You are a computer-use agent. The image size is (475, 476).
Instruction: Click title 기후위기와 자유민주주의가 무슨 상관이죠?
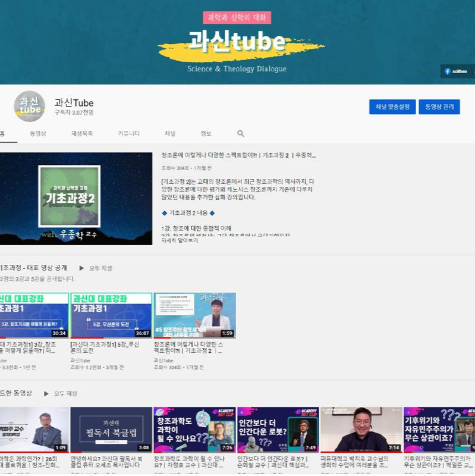tap(438, 462)
